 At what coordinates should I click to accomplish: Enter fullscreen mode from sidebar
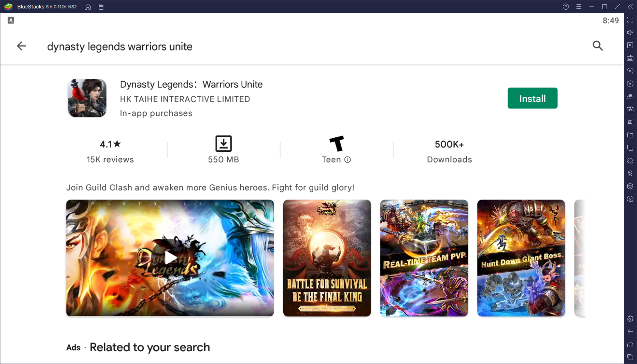[x=630, y=20]
